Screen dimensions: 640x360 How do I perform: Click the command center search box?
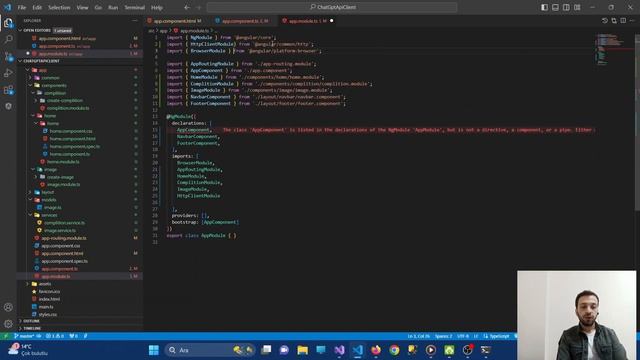pos(332,7)
